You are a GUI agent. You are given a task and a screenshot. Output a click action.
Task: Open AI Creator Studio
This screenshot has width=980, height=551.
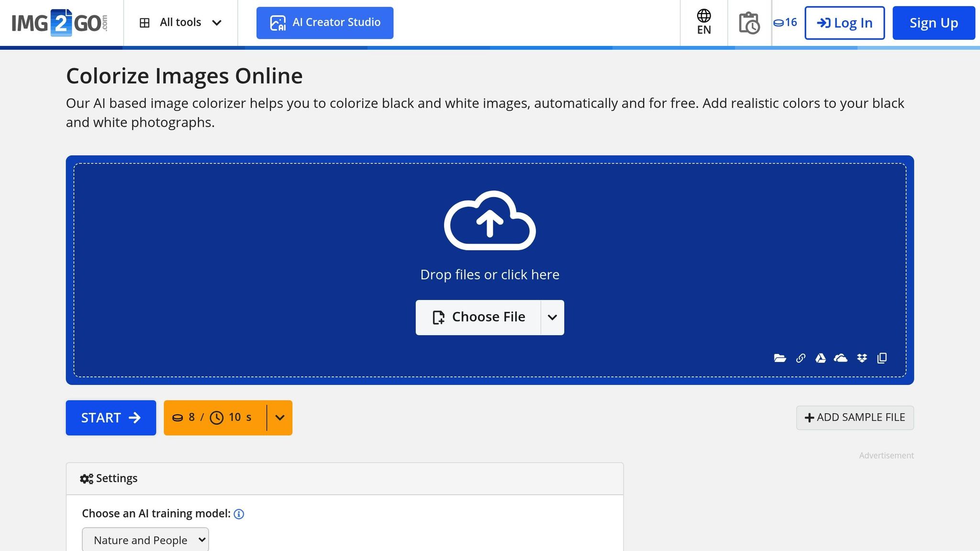(x=325, y=23)
